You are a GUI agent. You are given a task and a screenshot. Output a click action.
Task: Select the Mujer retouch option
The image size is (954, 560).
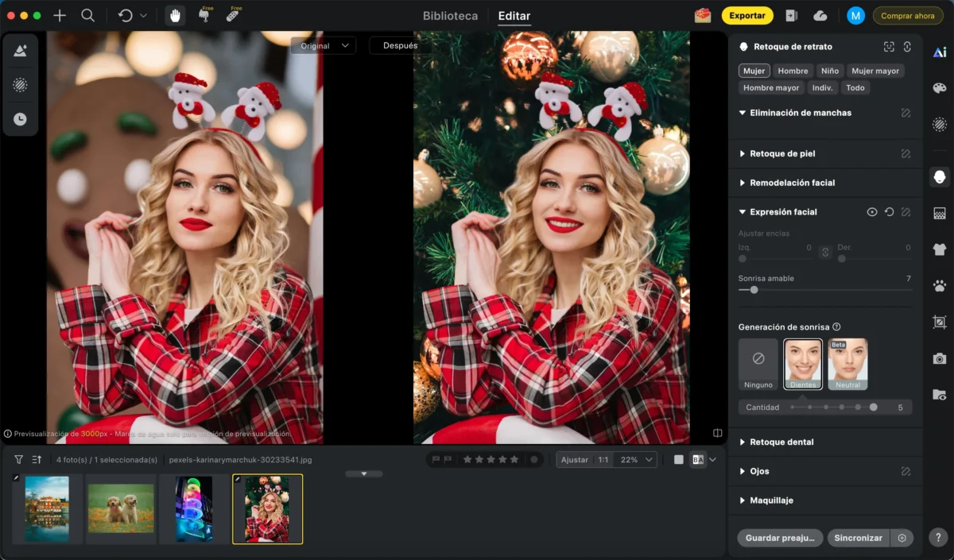coord(753,70)
